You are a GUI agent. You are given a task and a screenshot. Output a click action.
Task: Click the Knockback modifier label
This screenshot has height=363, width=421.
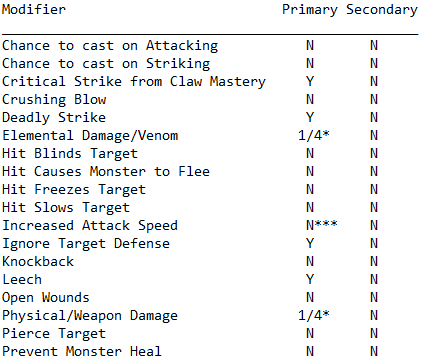pyautogui.click(x=38, y=261)
